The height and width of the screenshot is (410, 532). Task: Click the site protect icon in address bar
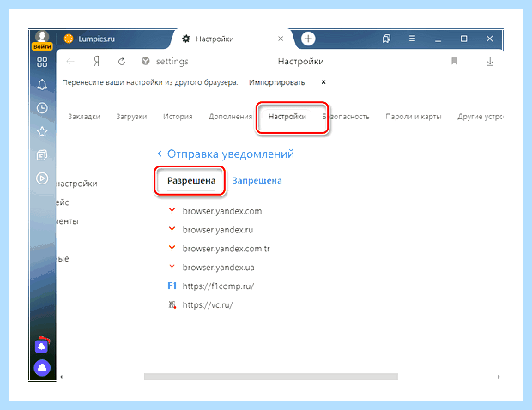point(145,61)
